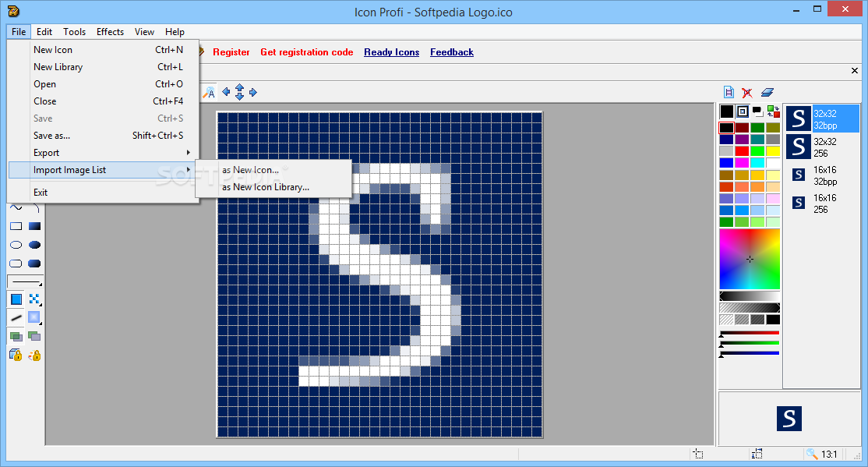Click the move up-down arrows icon

240,92
